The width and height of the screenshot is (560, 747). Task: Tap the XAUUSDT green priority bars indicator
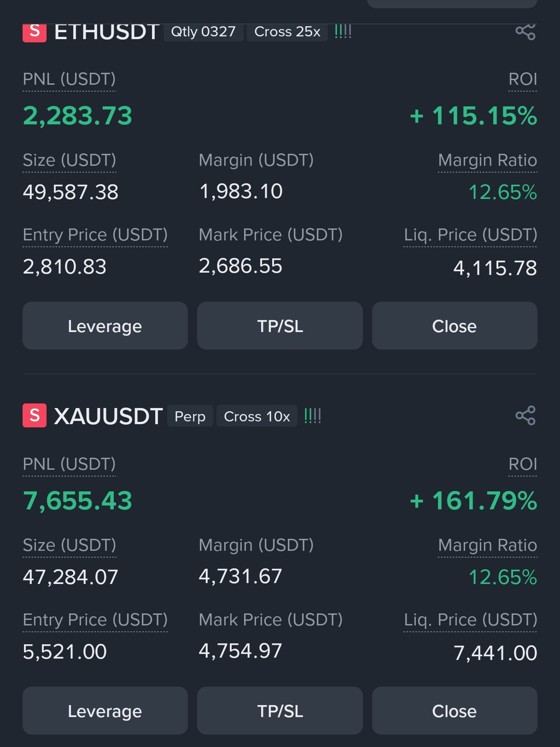pos(313,416)
